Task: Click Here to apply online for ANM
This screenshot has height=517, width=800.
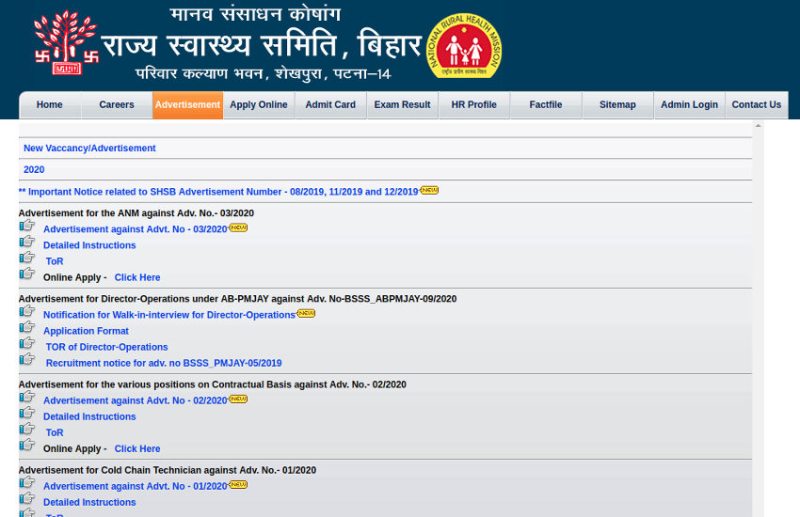Action: tap(137, 278)
